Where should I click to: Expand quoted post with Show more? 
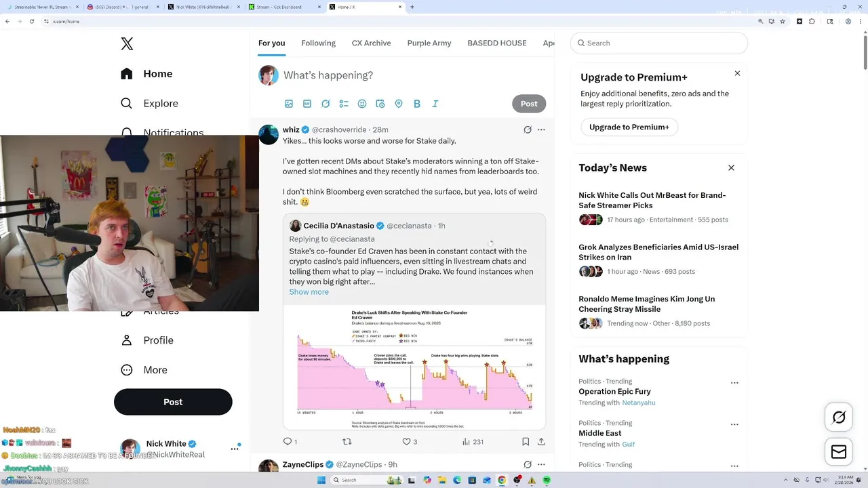(x=309, y=292)
